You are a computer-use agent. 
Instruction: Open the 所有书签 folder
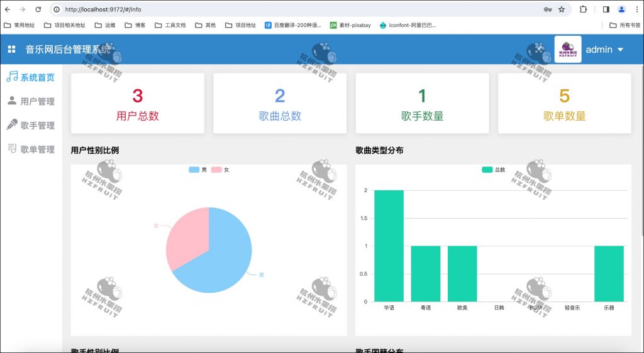[x=625, y=25]
